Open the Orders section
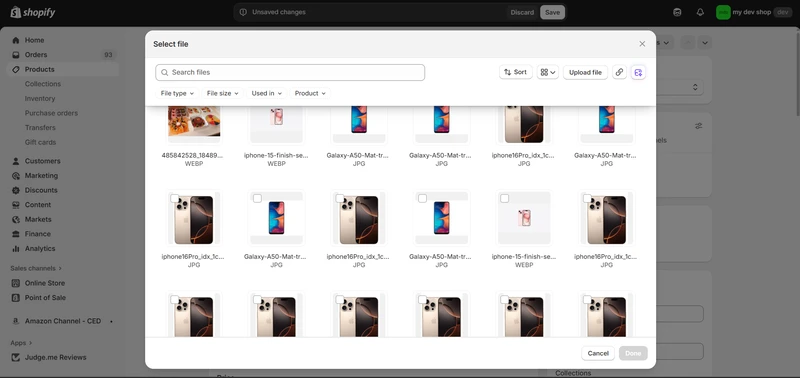Image resolution: width=800 pixels, height=378 pixels. 36,55
